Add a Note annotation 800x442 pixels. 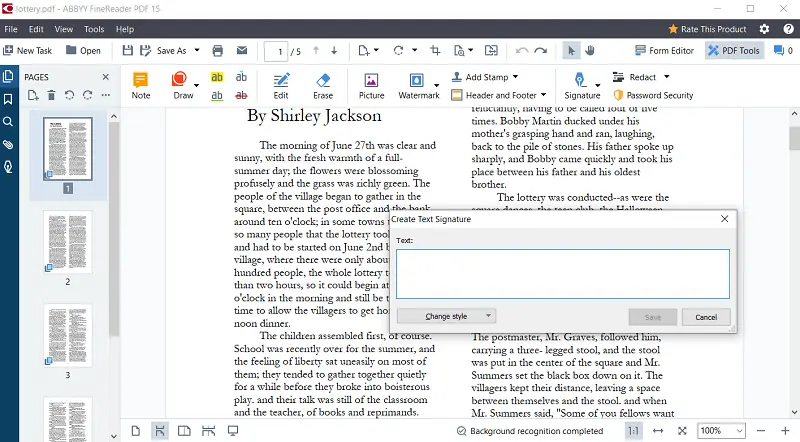click(x=141, y=86)
